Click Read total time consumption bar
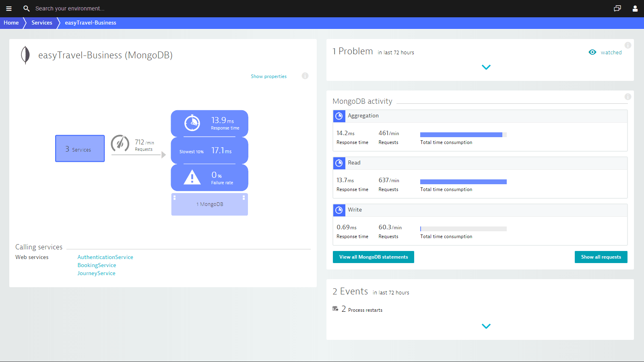Viewport: 644px width, 362px height. pyautogui.click(x=463, y=182)
